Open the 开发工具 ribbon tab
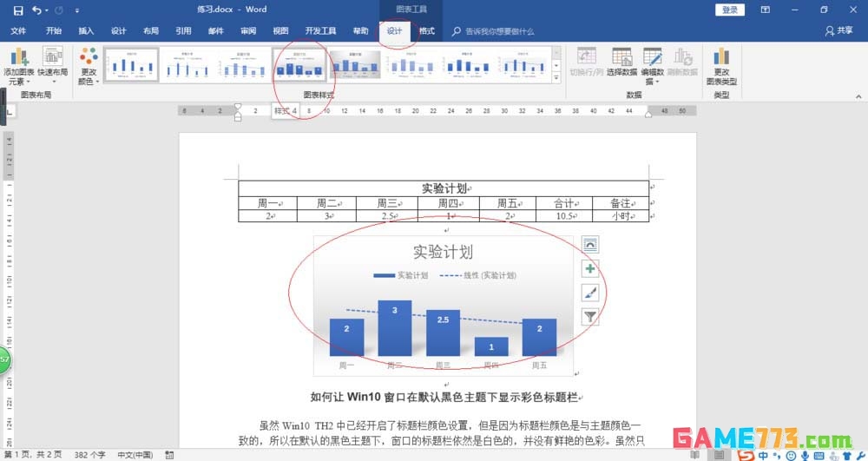This screenshot has width=868, height=461. (x=320, y=31)
